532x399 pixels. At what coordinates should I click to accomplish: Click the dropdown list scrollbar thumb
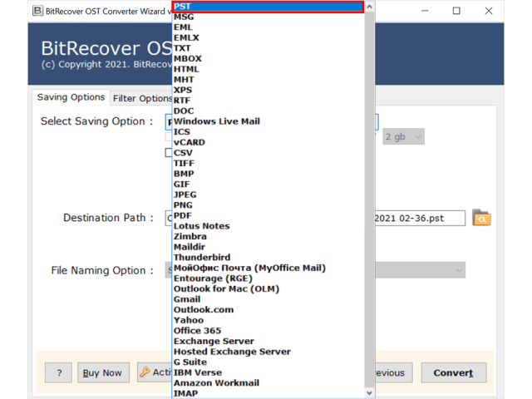pyautogui.click(x=369, y=199)
